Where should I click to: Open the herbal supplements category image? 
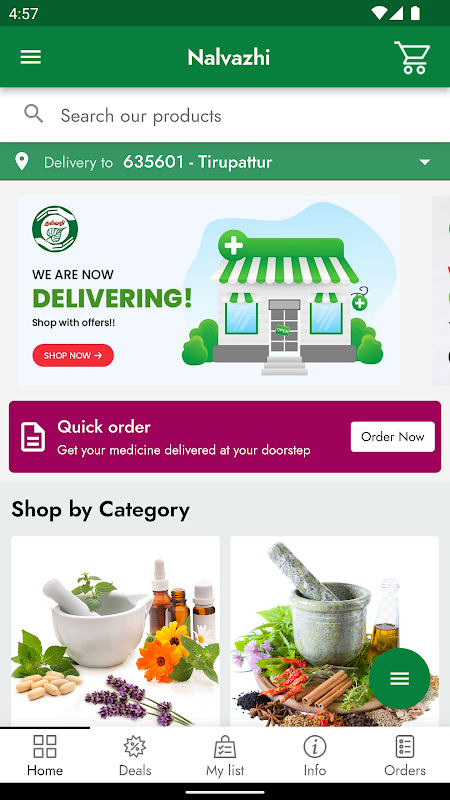[x=115, y=631]
